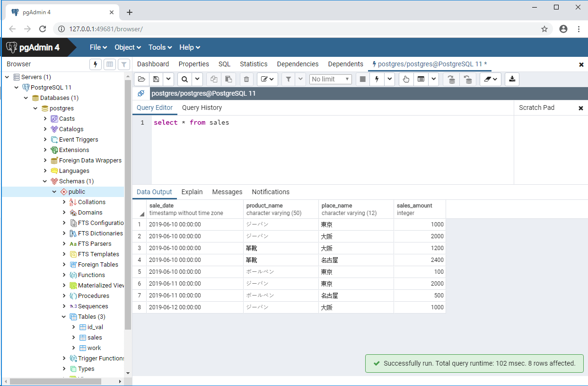Open the File menu
This screenshot has height=386, width=588.
pyautogui.click(x=98, y=47)
